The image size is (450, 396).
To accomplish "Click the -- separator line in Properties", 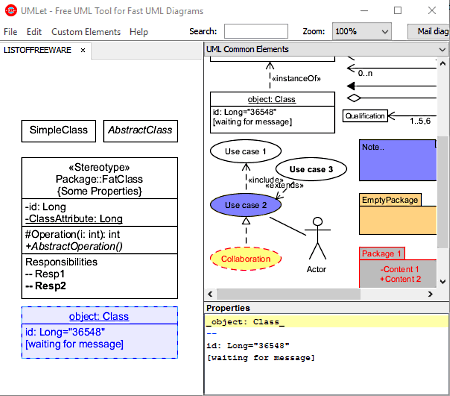I will click(x=211, y=333).
